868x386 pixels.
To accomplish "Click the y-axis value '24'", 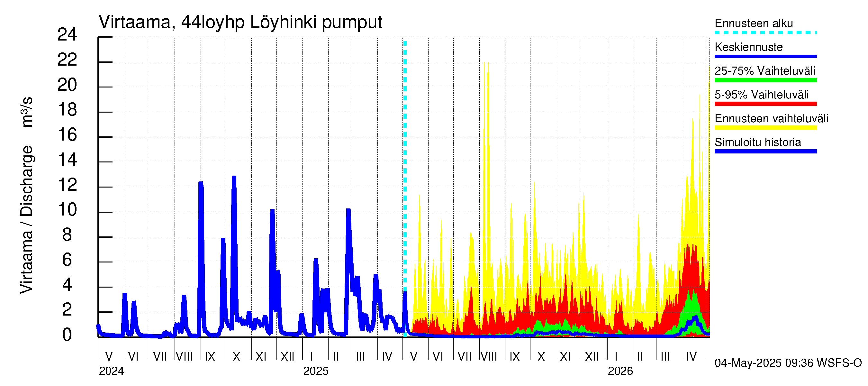I will (67, 34).
